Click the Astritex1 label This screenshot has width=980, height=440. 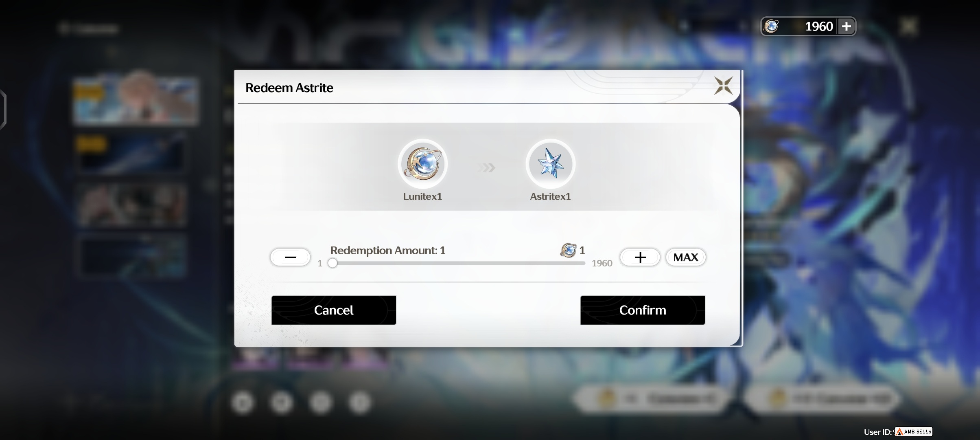[550, 196]
